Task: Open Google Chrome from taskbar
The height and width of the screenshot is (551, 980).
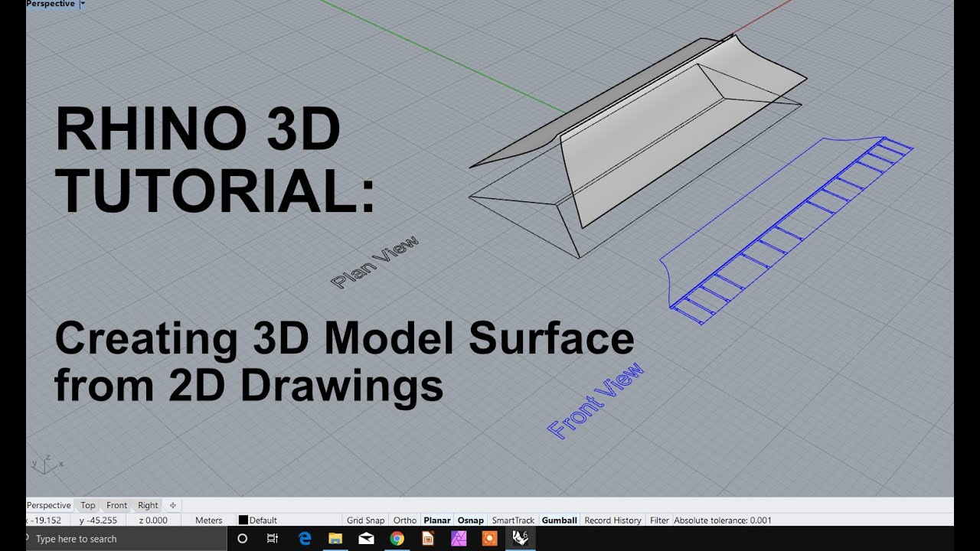Action: [x=397, y=539]
